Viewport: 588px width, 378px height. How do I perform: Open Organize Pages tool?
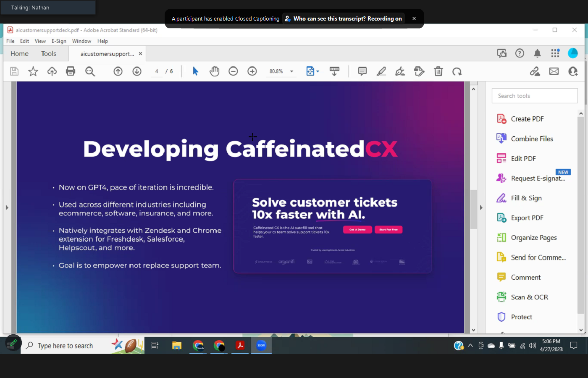pyautogui.click(x=533, y=238)
